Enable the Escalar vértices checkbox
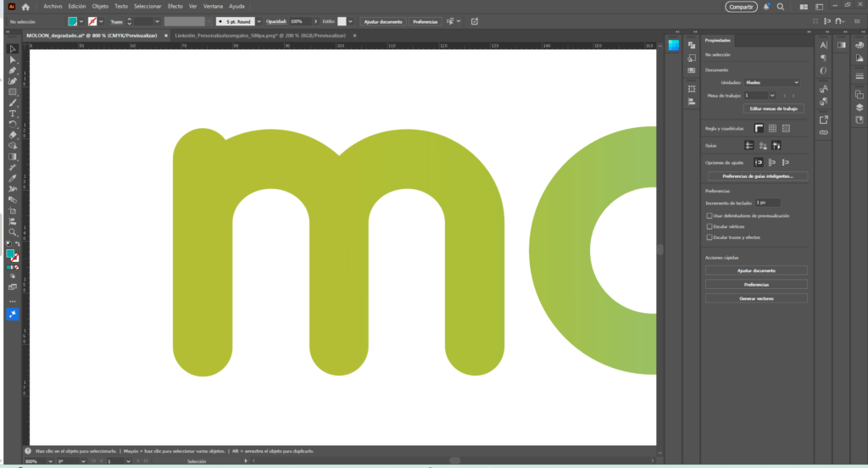 coord(709,226)
